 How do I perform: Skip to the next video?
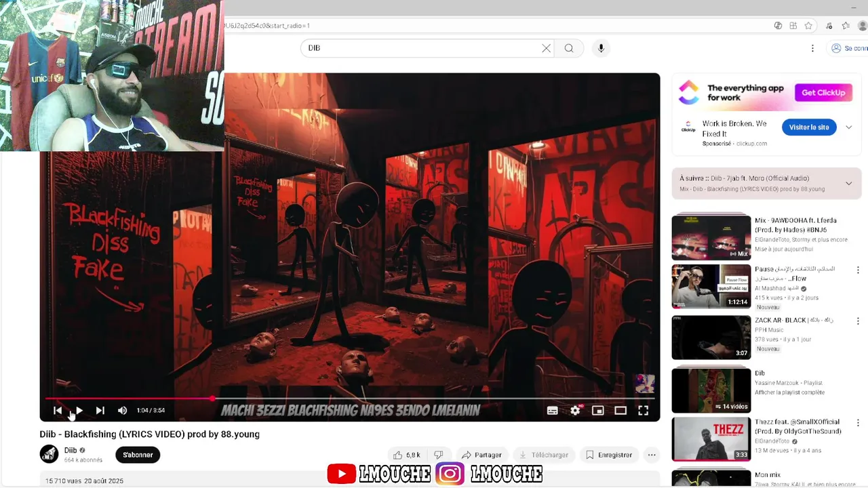pyautogui.click(x=100, y=410)
